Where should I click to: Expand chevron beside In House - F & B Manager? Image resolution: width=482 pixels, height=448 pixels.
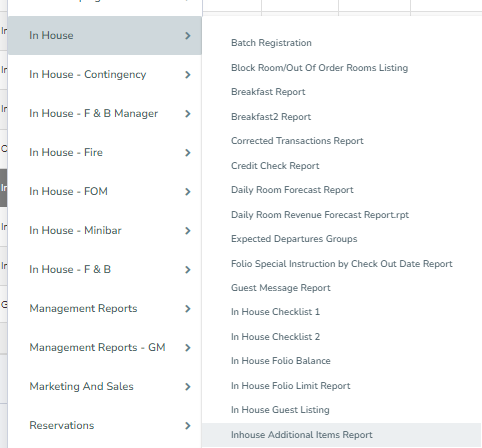(x=188, y=114)
